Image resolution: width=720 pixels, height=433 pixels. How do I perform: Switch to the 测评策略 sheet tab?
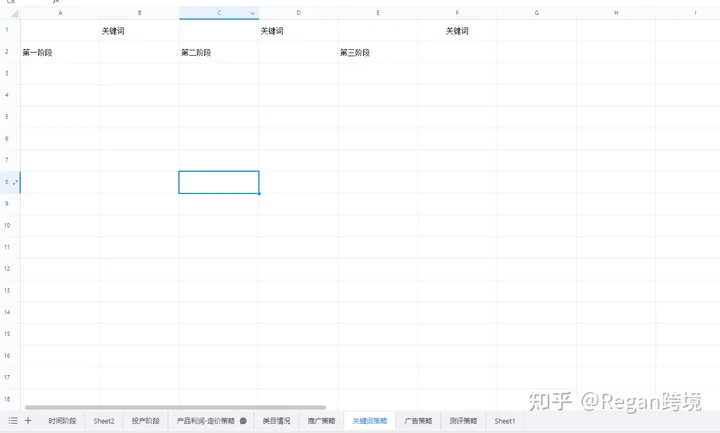point(463,421)
